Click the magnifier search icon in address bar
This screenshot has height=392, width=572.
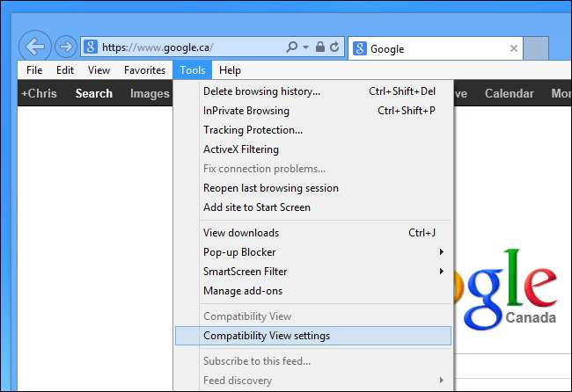pyautogui.click(x=292, y=47)
